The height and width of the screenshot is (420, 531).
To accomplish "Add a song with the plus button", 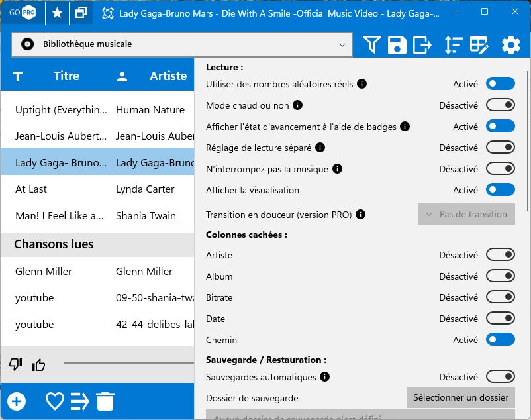I will (17, 401).
